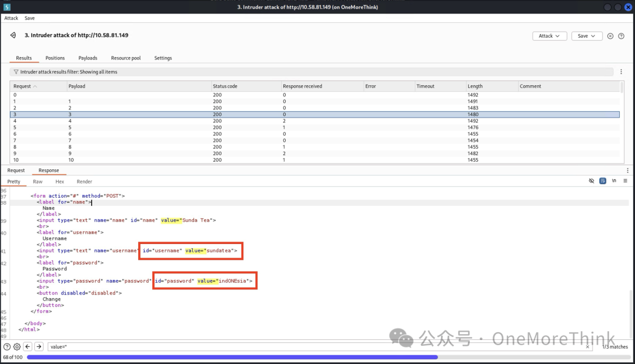Open help icon next to Save dropdown
This screenshot has height=364, width=635.
pyautogui.click(x=621, y=36)
